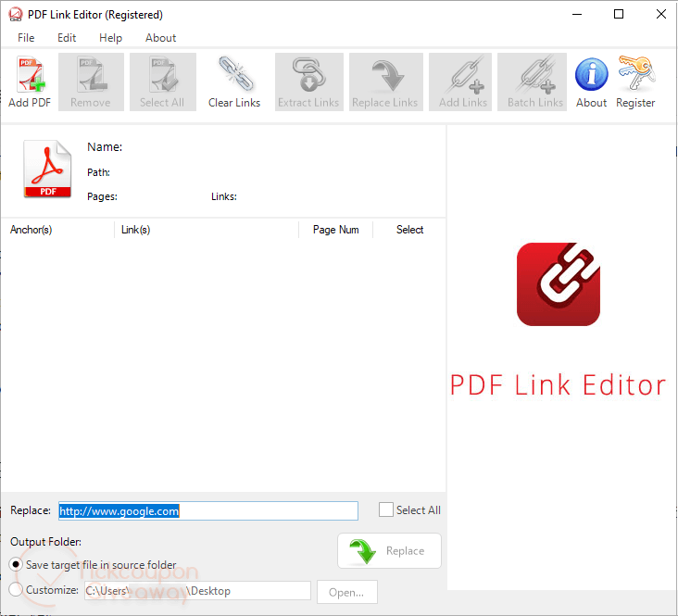The width and height of the screenshot is (678, 616).
Task: Click the green Replace button
Action: pos(389,550)
